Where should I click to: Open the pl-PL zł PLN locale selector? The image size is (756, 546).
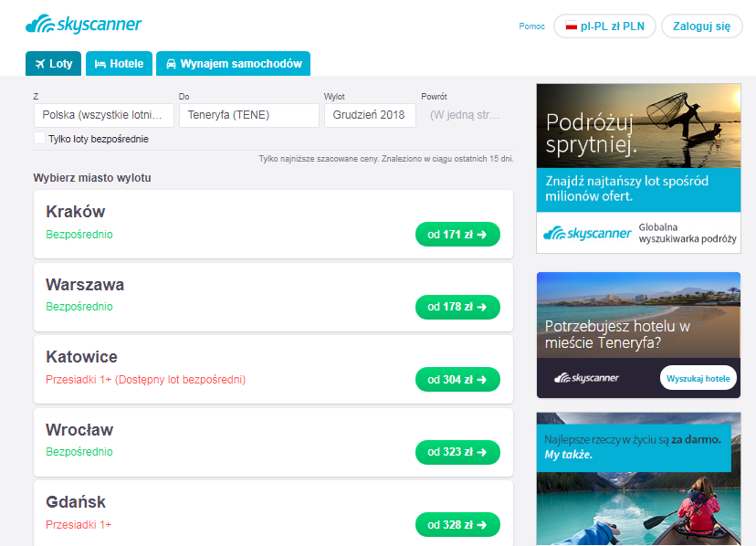click(x=604, y=26)
